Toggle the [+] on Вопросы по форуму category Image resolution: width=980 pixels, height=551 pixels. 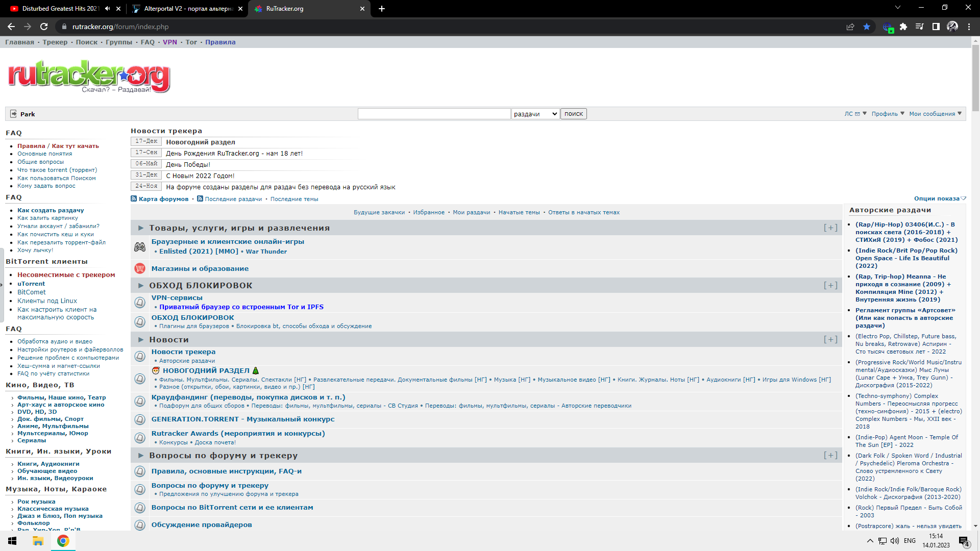coord(830,456)
